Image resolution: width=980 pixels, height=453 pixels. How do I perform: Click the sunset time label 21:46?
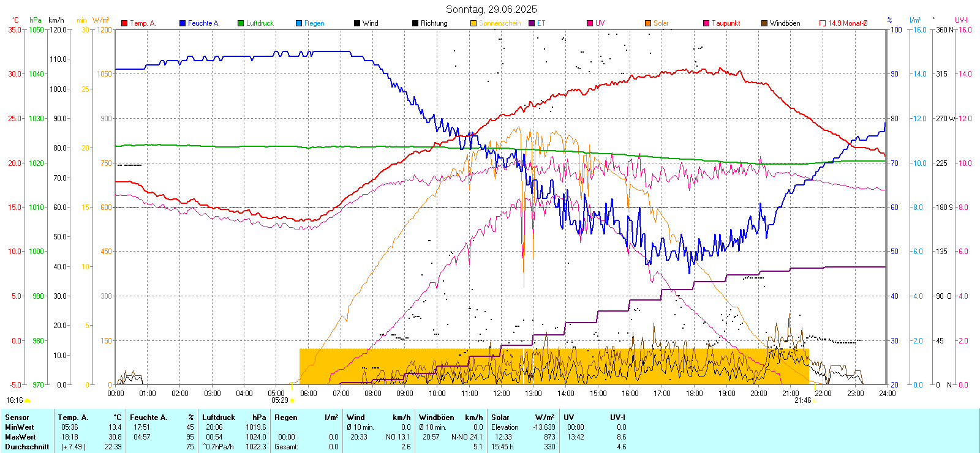[x=802, y=400]
